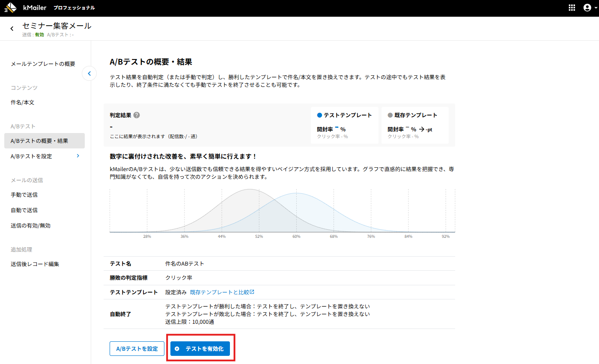Go to 送信の有効/無効 setting
Image resolution: width=599 pixels, height=364 pixels.
(30, 225)
